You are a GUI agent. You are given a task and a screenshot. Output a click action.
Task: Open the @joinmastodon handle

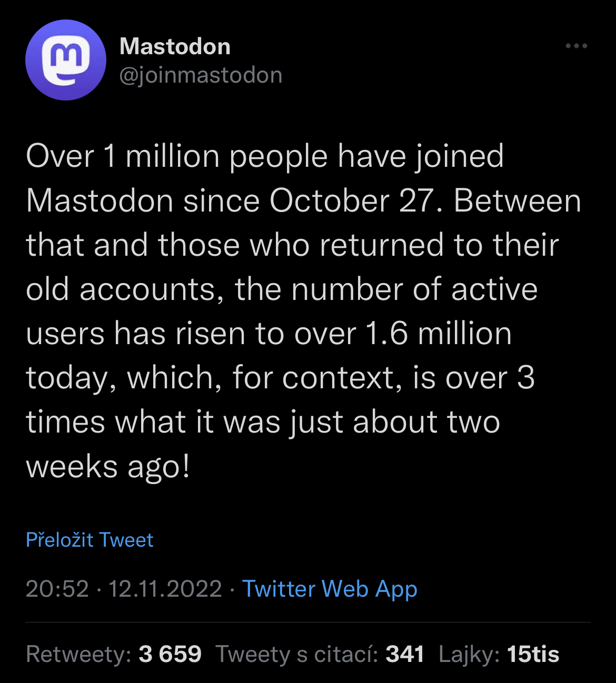[x=201, y=75]
